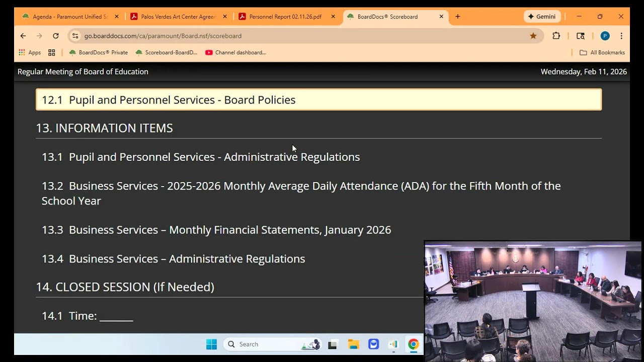Screen dimensions: 644x362
Task: Switch to Personnel Report 02.11.26.pdf tab
Action: coord(287,17)
